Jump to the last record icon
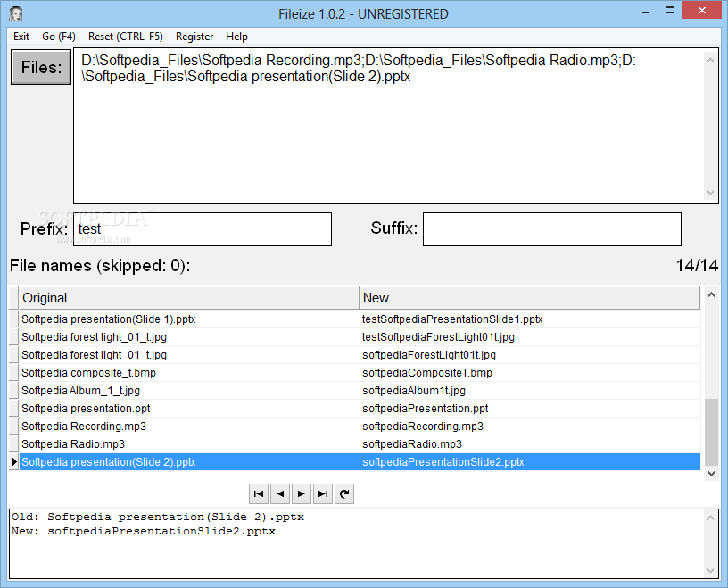 323,493
